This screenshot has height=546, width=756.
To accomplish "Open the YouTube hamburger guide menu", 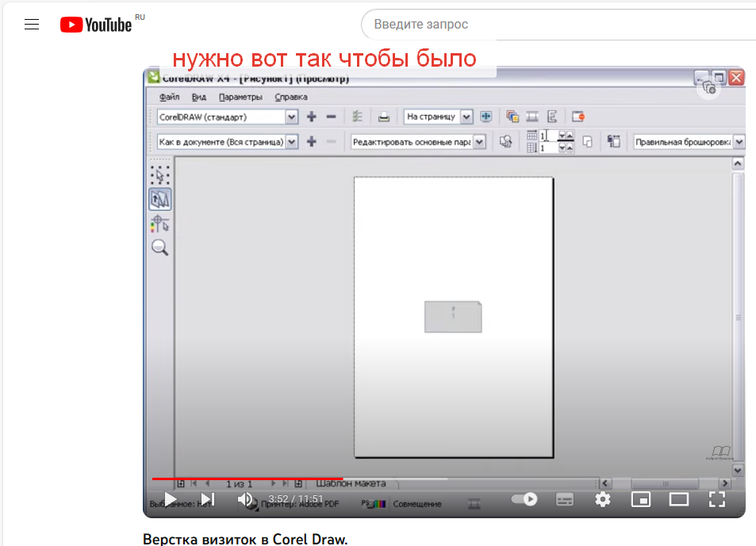I will click(32, 24).
